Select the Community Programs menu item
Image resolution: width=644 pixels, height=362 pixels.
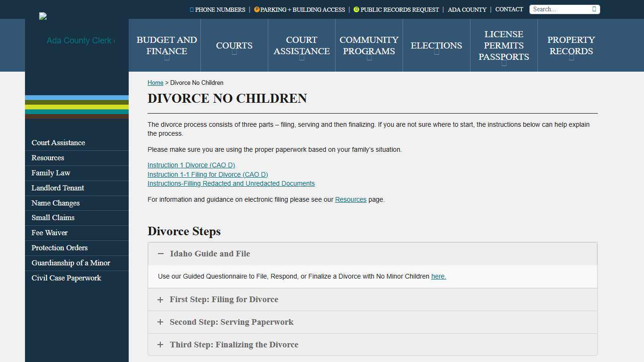(x=369, y=45)
